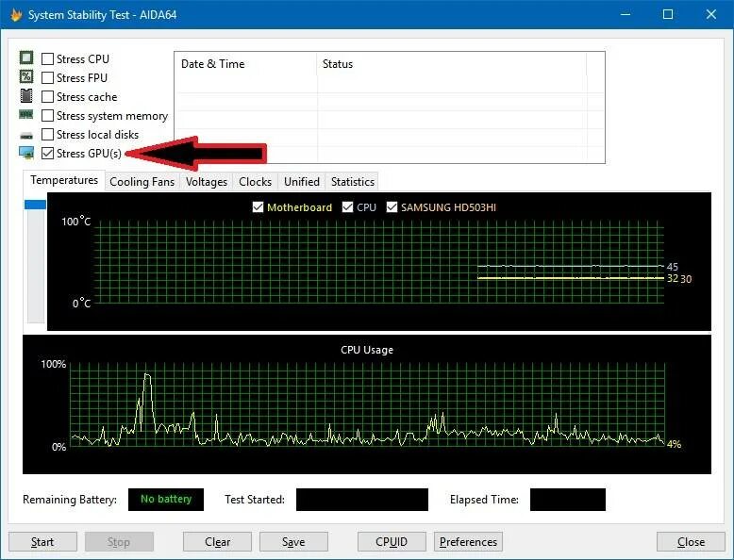Click the cache chip icon beside Stress cache

26,96
